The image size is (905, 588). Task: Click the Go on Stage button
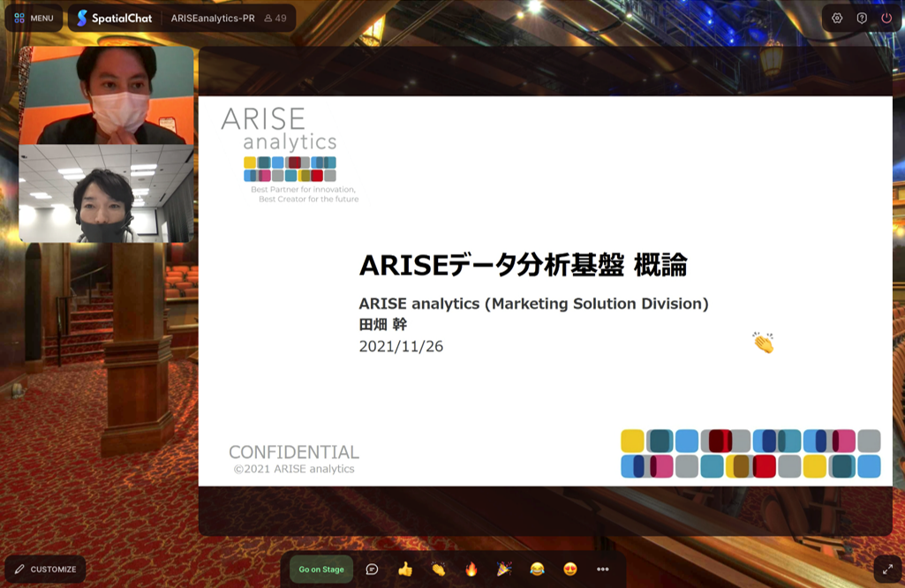pyautogui.click(x=321, y=569)
